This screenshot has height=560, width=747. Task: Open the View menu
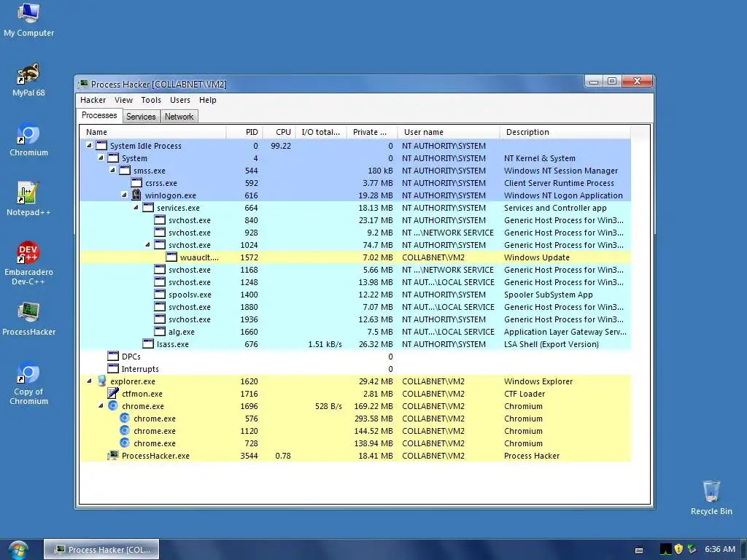(x=123, y=100)
